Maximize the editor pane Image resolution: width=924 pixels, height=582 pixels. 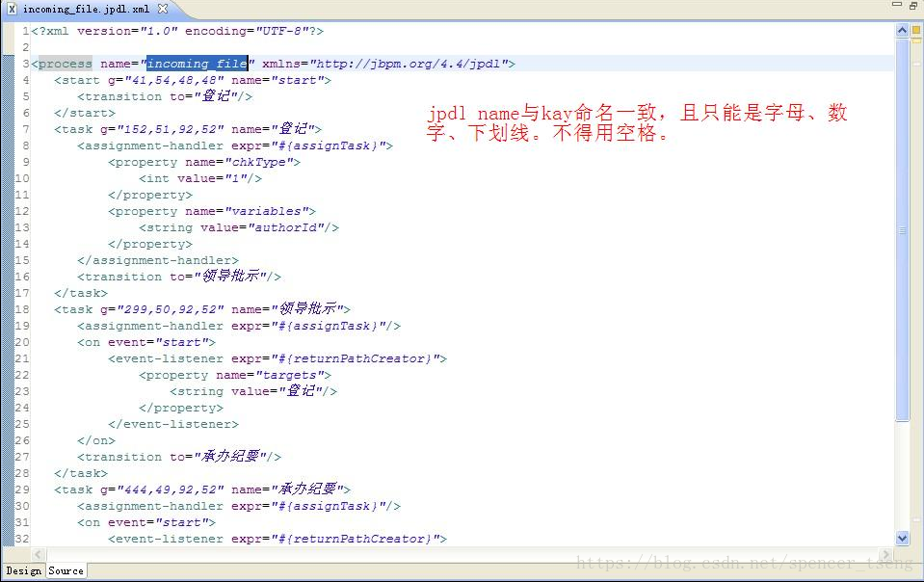tap(914, 5)
